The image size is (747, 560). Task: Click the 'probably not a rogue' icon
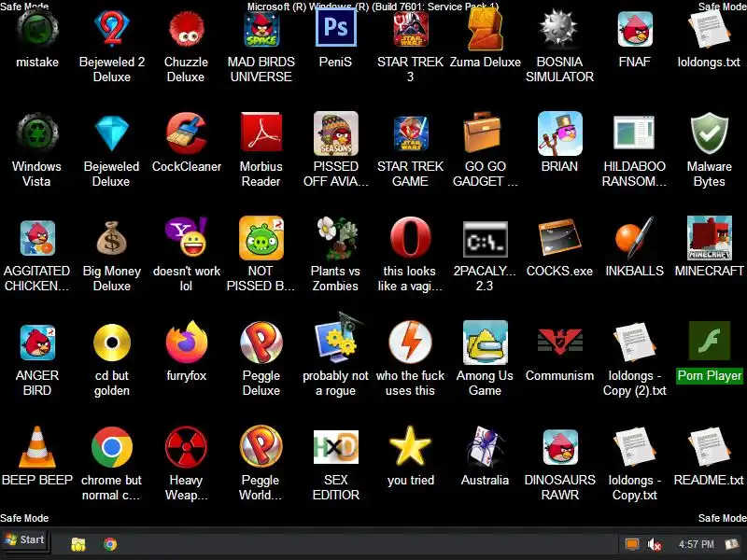tap(338, 341)
